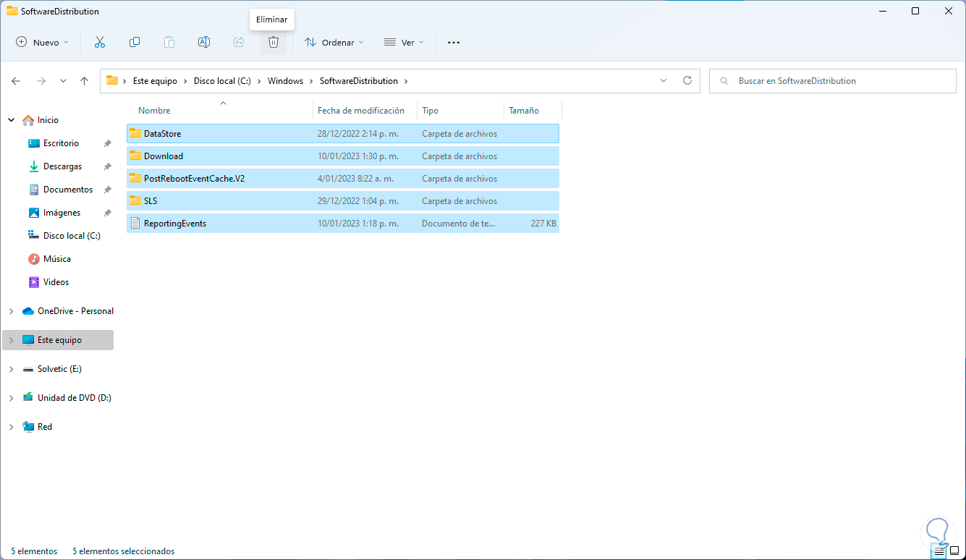Viewport: 966px width, 560px height.
Task: Select Unidad de DVD (D:) in sidebar
Action: [x=74, y=398]
